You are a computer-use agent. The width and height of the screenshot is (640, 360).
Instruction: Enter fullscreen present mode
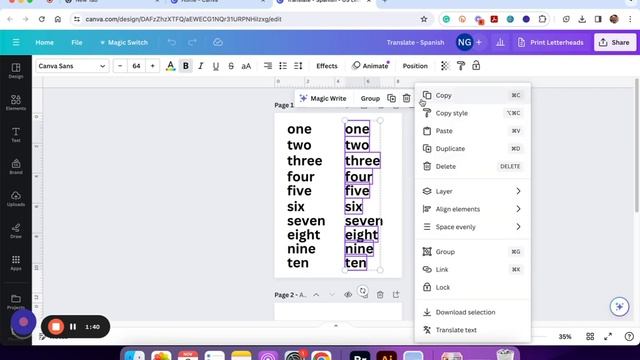point(608,337)
